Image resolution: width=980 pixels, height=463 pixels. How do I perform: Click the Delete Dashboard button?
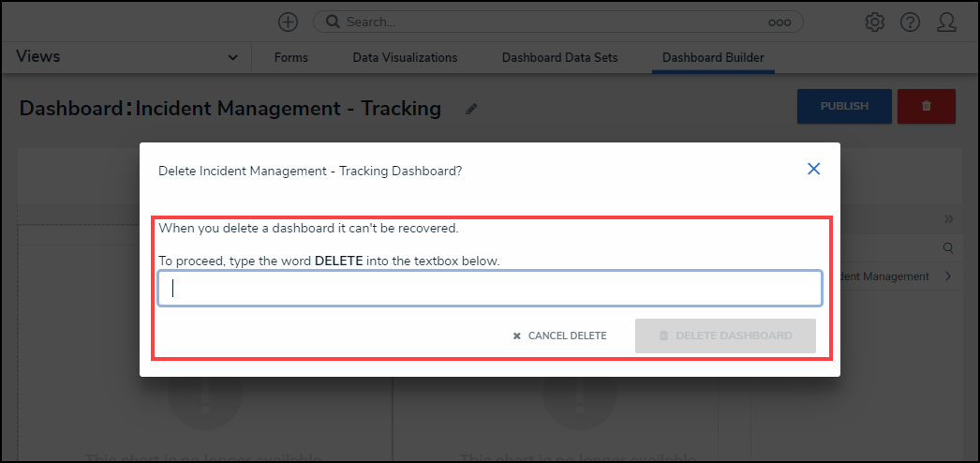(725, 336)
